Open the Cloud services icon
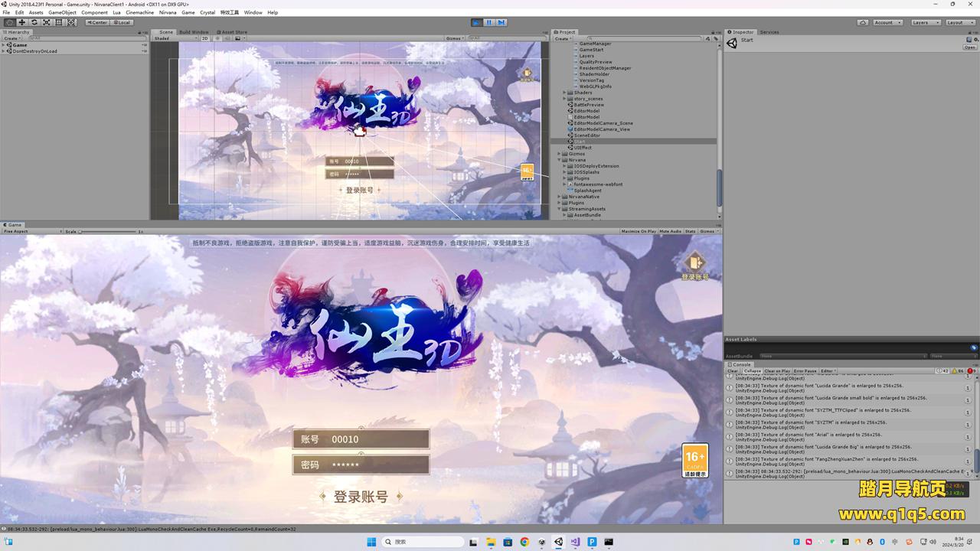This screenshot has width=980, height=551. point(863,22)
